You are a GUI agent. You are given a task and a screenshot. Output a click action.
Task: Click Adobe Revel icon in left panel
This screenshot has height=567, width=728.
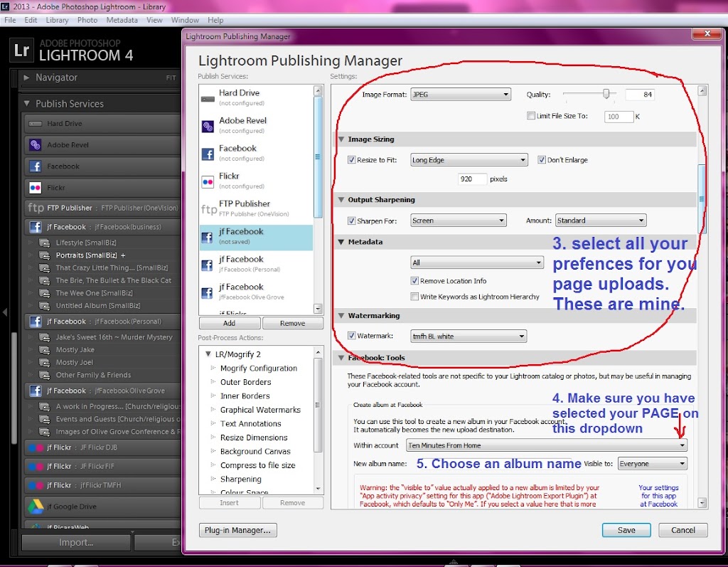click(x=36, y=145)
